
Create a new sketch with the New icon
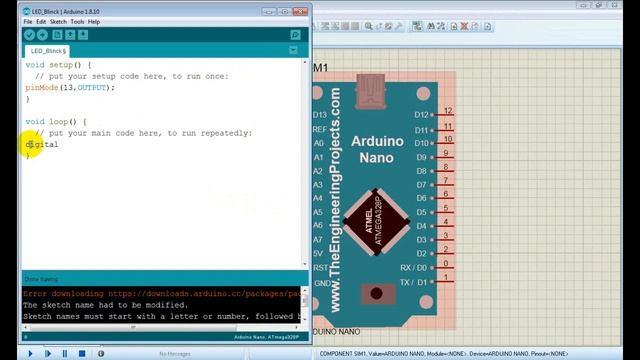(x=57, y=35)
